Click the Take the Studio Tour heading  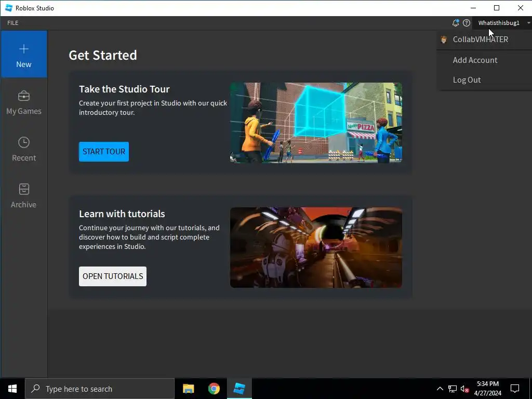tap(124, 89)
